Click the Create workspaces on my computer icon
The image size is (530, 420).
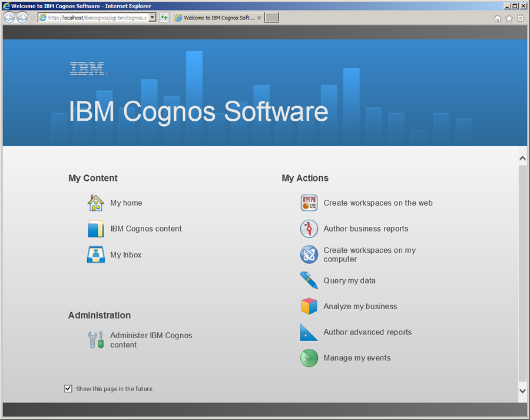(309, 254)
